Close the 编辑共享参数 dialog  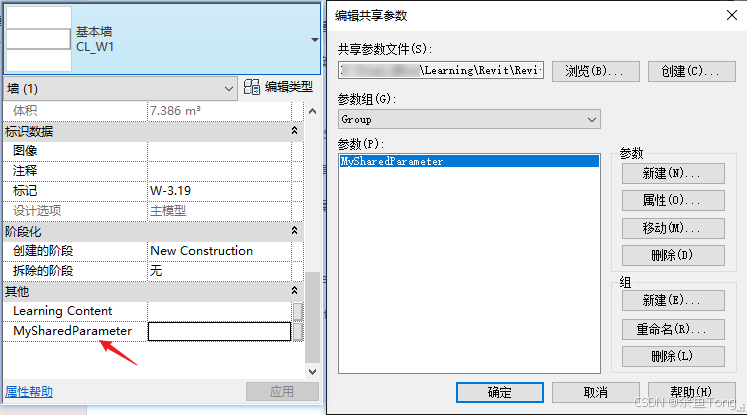point(725,15)
